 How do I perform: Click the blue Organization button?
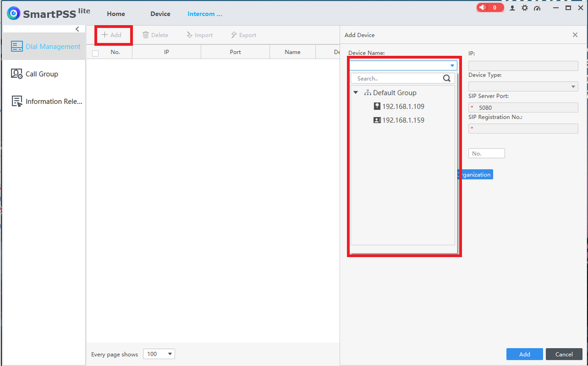pyautogui.click(x=475, y=174)
